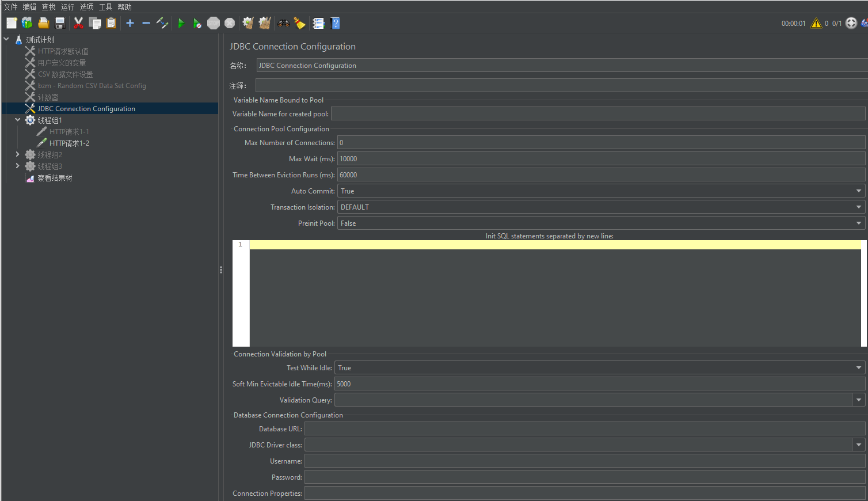Open the 编辑 menu
The image size is (868, 501).
[30, 7]
